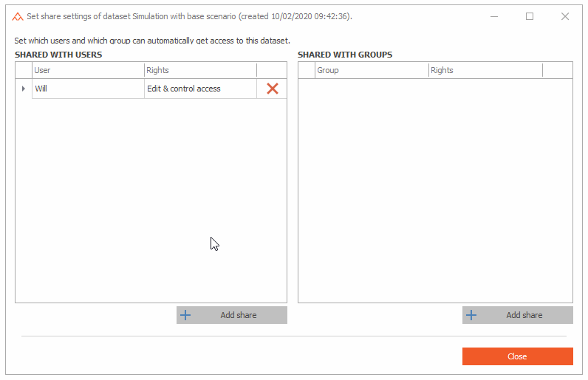
Task: Remove Will's share with red X
Action: [x=273, y=89]
